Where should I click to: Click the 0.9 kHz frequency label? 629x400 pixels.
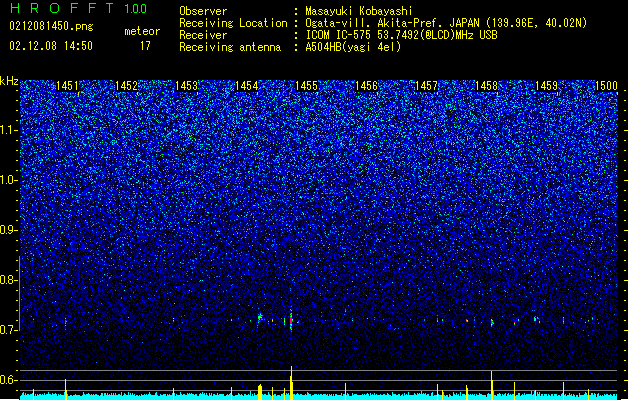(9, 230)
